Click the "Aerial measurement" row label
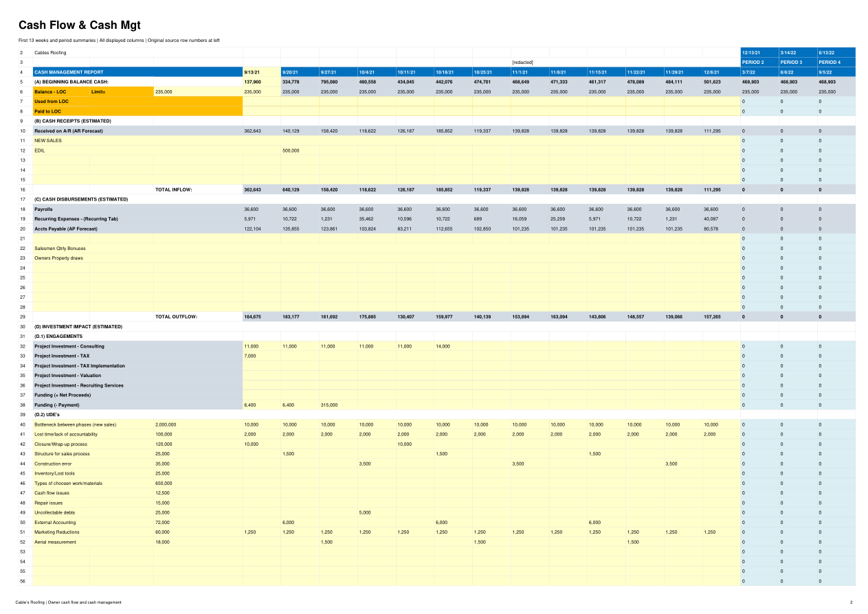 click(55, 542)
